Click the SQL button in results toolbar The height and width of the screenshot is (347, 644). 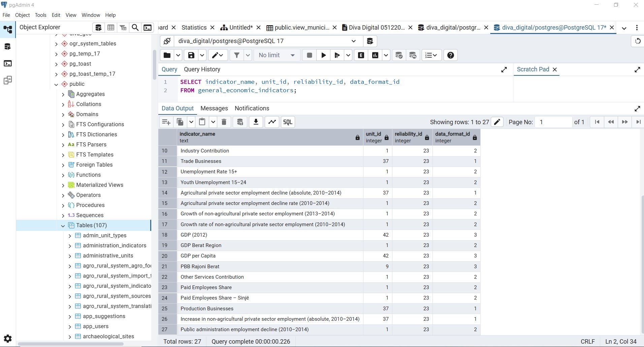click(x=288, y=122)
